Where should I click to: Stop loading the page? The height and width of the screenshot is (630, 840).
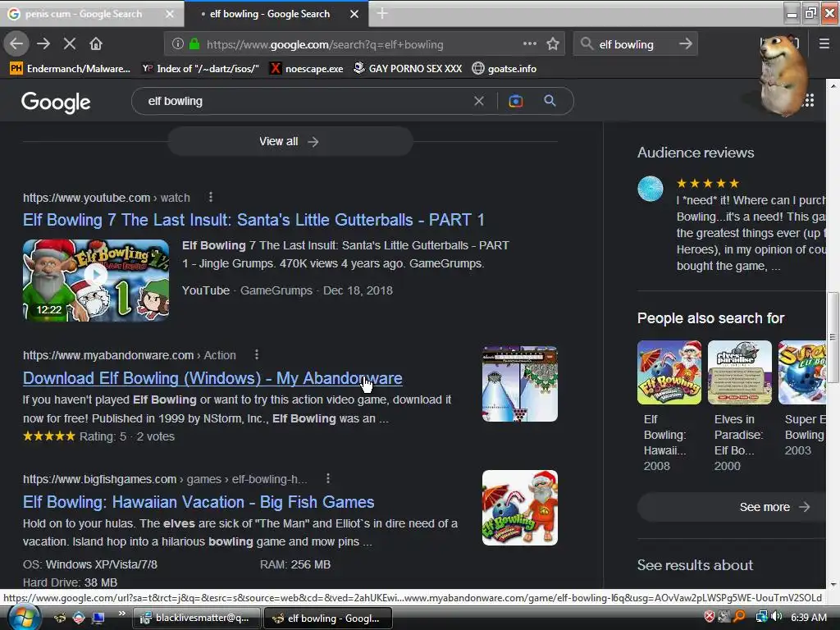pyautogui.click(x=70, y=43)
